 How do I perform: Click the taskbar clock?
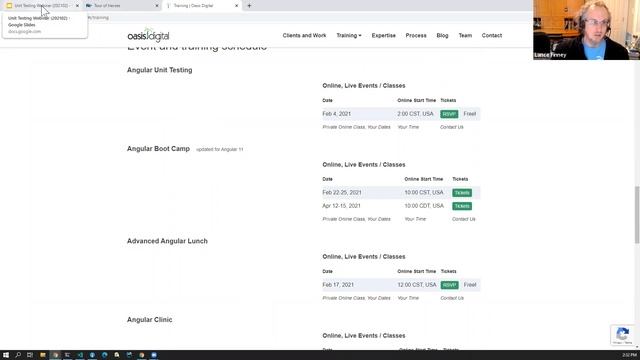click(x=629, y=355)
